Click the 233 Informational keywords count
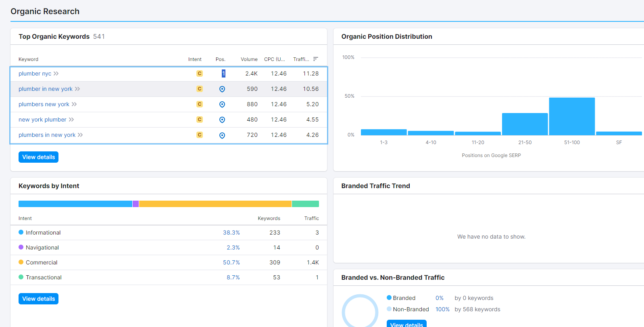This screenshot has height=327, width=644. [x=275, y=233]
